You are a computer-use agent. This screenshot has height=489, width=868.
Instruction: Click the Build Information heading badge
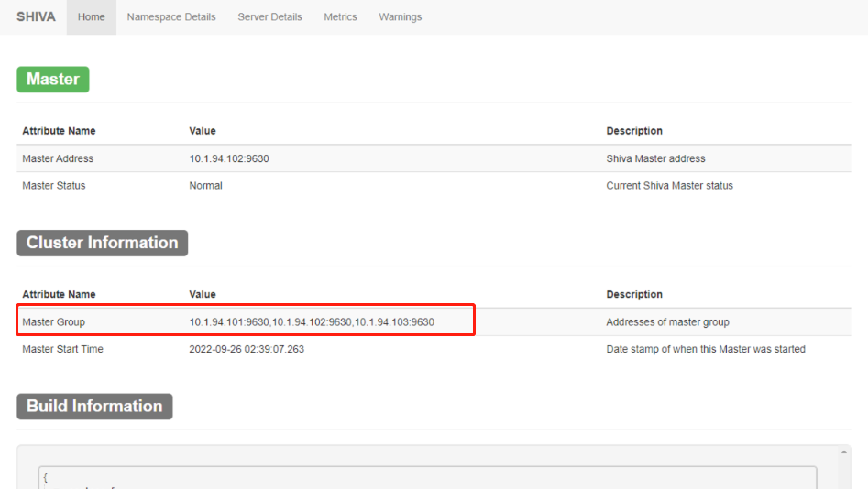(94, 407)
